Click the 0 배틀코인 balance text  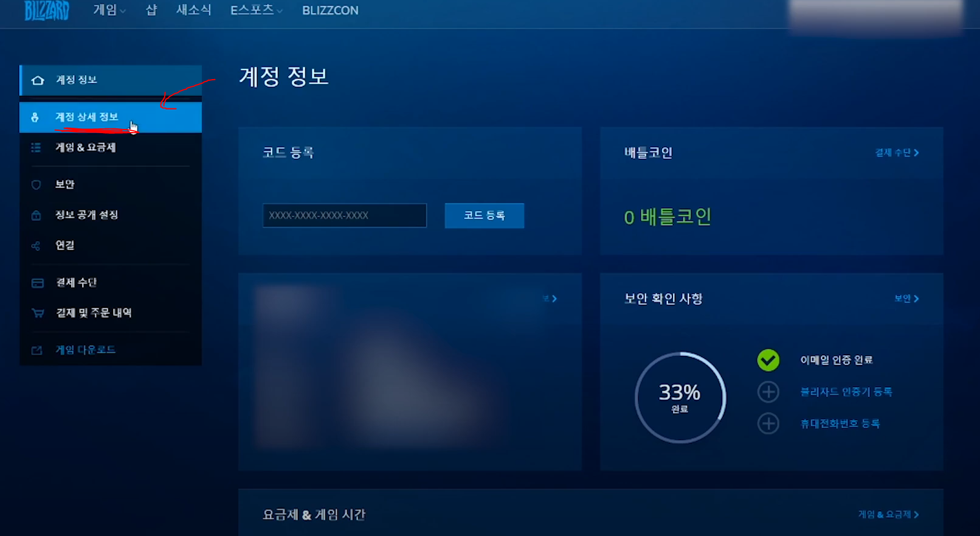click(x=668, y=217)
